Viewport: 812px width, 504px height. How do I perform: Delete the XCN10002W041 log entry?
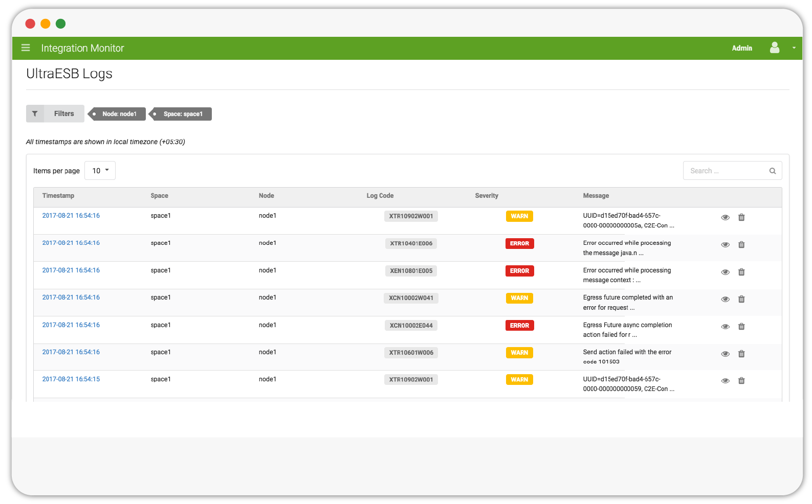click(x=741, y=299)
